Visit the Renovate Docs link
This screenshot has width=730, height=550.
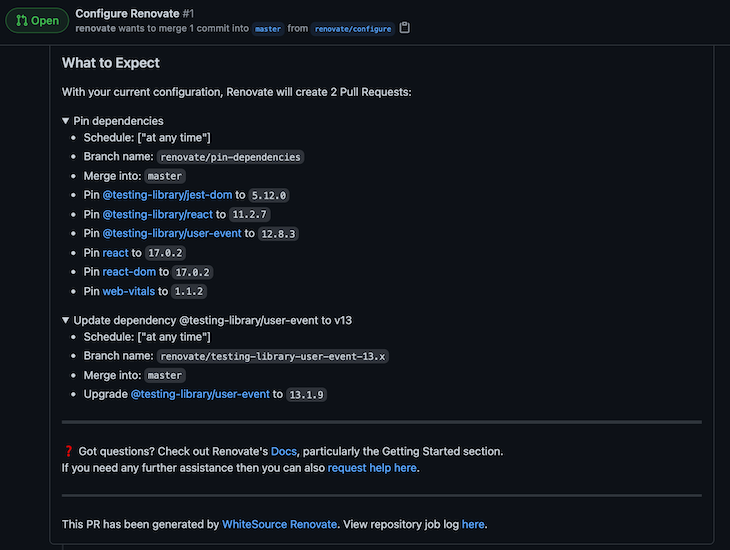tap(284, 452)
